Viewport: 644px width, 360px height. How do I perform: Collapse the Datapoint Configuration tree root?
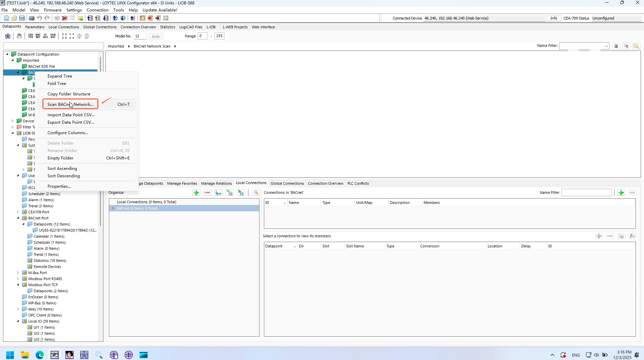tap(7, 54)
